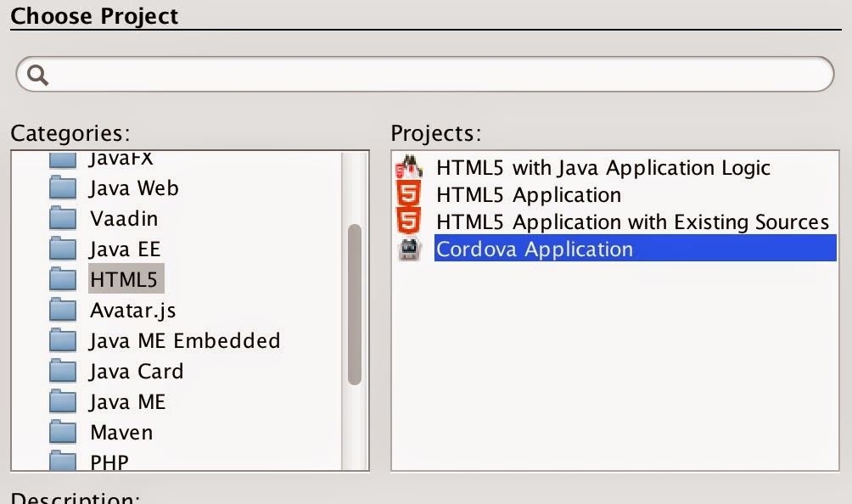The image size is (852, 504).
Task: Click the Cordova Application project icon
Action: (409, 249)
